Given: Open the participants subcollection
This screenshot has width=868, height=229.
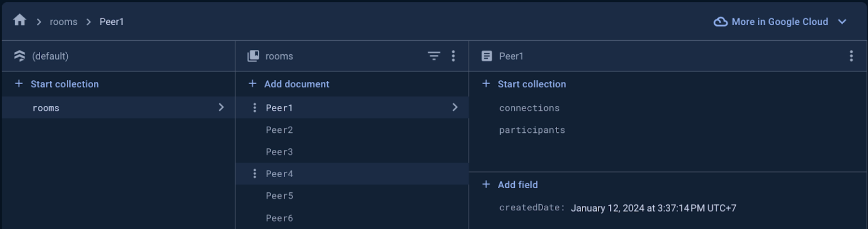Looking at the screenshot, I should coord(532,130).
